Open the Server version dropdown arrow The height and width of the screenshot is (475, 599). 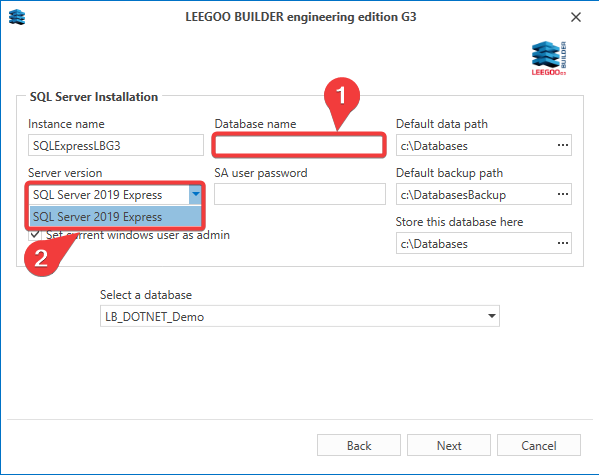tap(195, 195)
